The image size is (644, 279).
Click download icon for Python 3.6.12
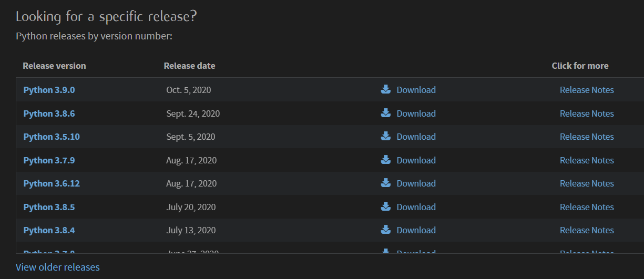386,183
